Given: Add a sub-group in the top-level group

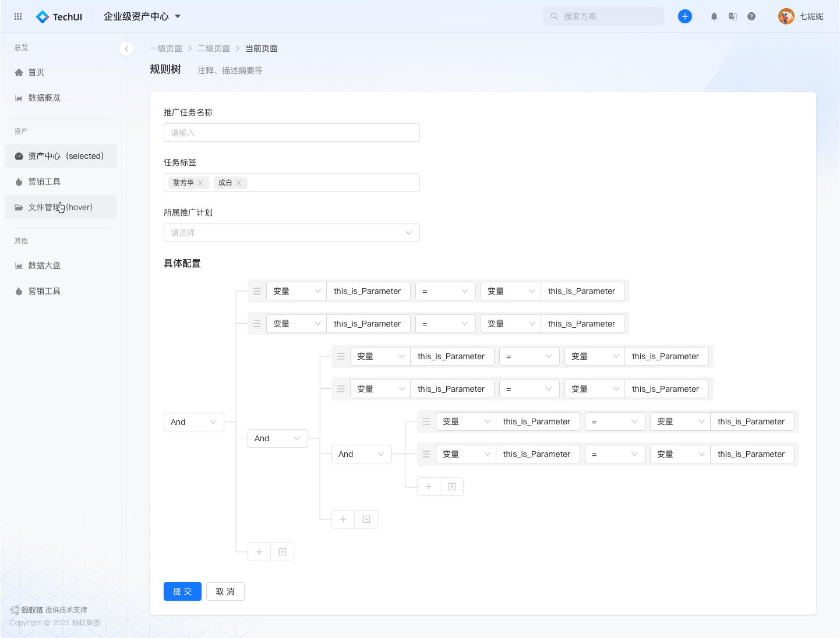Looking at the screenshot, I should [283, 552].
